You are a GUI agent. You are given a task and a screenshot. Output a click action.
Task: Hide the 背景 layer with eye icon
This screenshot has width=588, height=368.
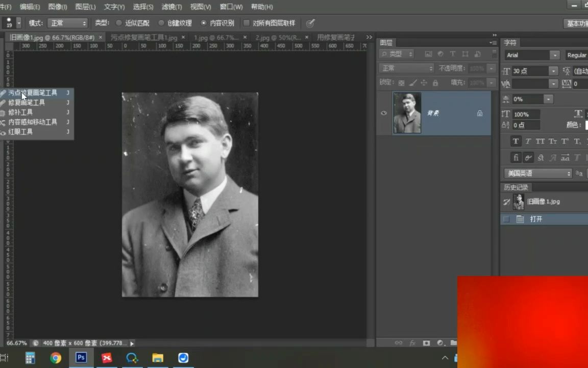pyautogui.click(x=384, y=113)
